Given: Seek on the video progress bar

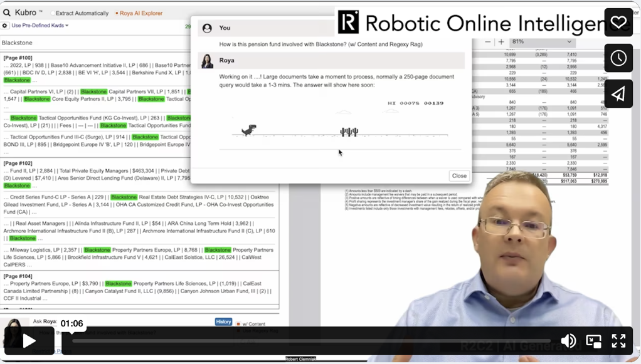Looking at the screenshot, I should click(x=310, y=341).
